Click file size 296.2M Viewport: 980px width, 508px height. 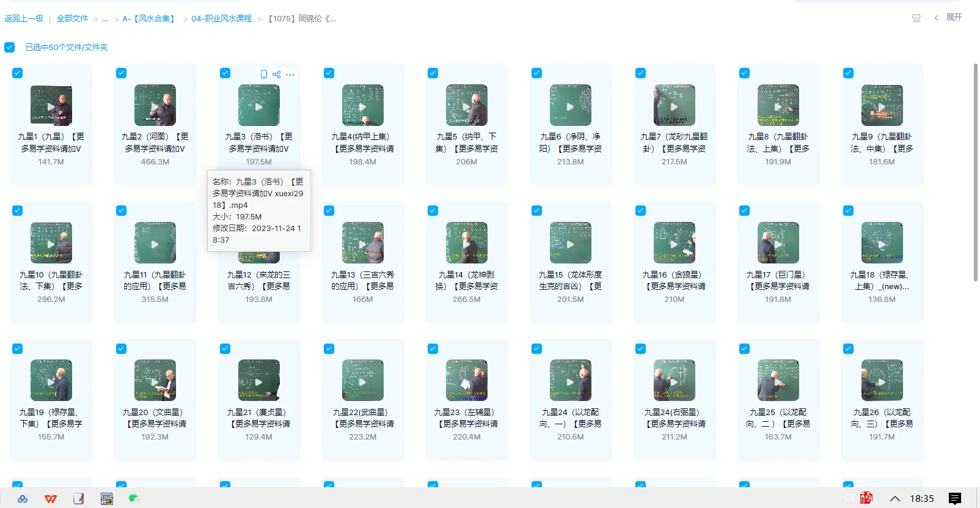pos(51,300)
